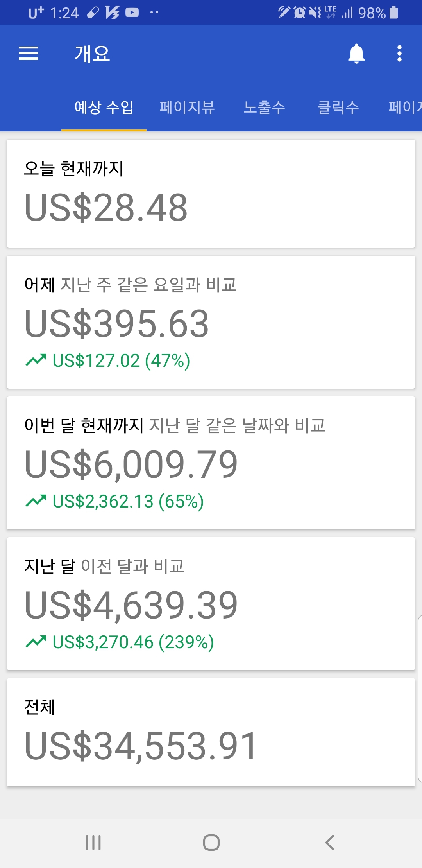Screen dimensions: 422x868
Task: Tap the trend arrow beside US$2,362.13
Action: coord(36,501)
